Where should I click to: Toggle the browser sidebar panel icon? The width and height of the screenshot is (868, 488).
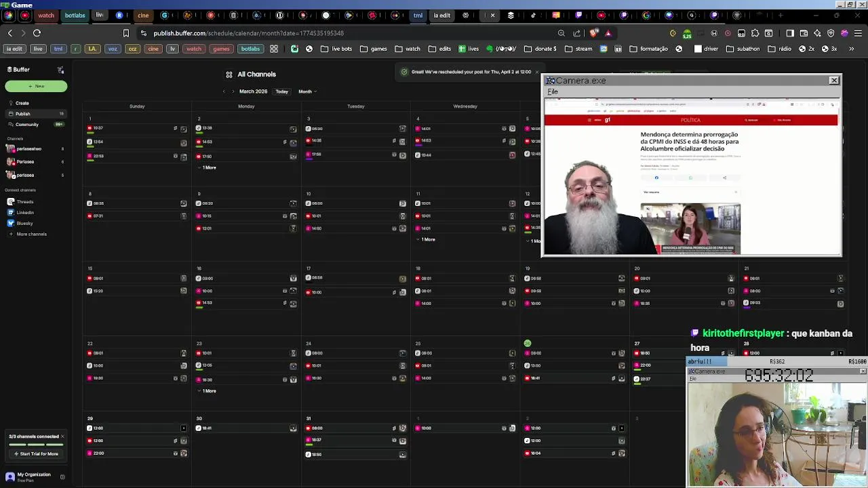pos(790,33)
